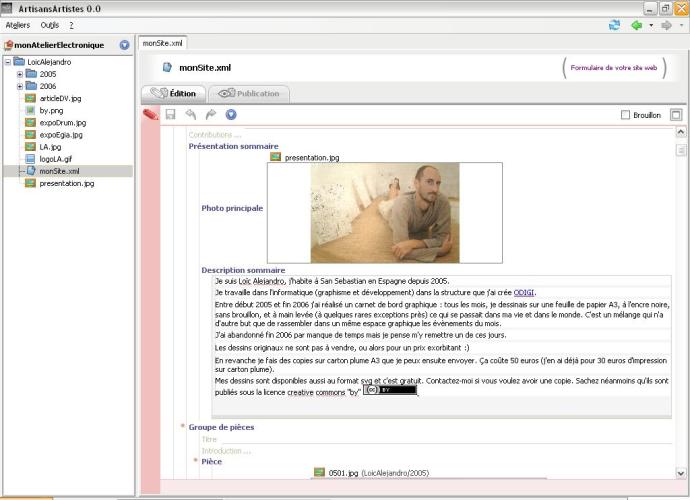Switch to the monSite.xml document tab
690x500 pixels.
162,43
